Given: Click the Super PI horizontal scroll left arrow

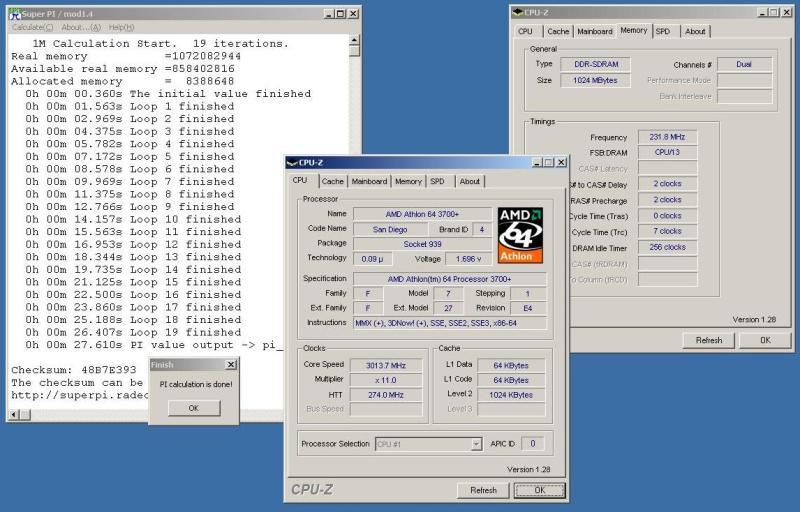Looking at the screenshot, I should point(14,415).
